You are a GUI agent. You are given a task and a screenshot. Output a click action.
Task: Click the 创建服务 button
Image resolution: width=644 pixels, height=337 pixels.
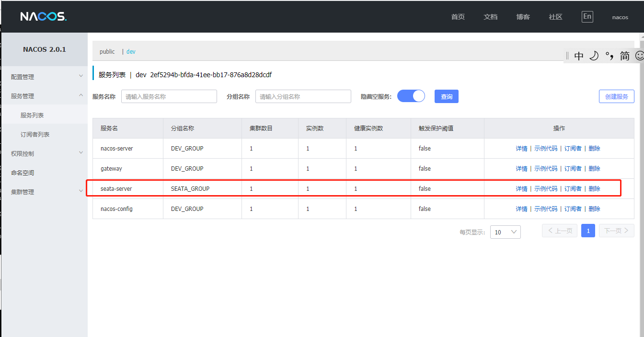[x=617, y=96]
